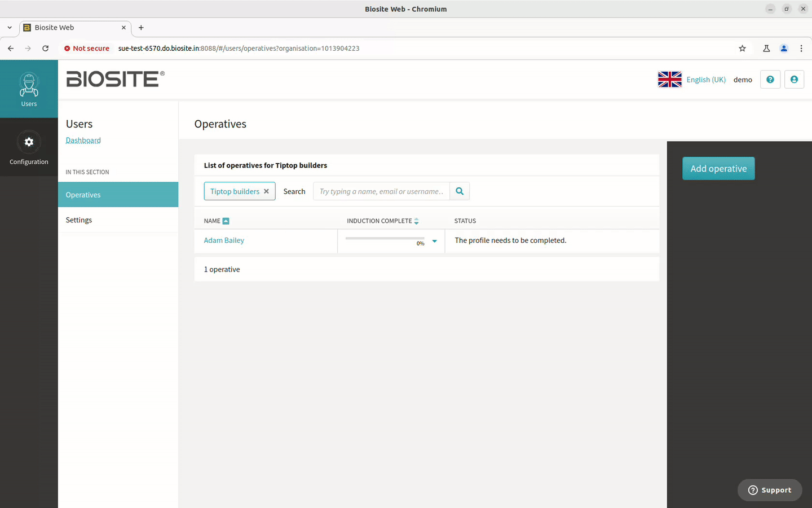Reload the page in browser

tap(46, 49)
